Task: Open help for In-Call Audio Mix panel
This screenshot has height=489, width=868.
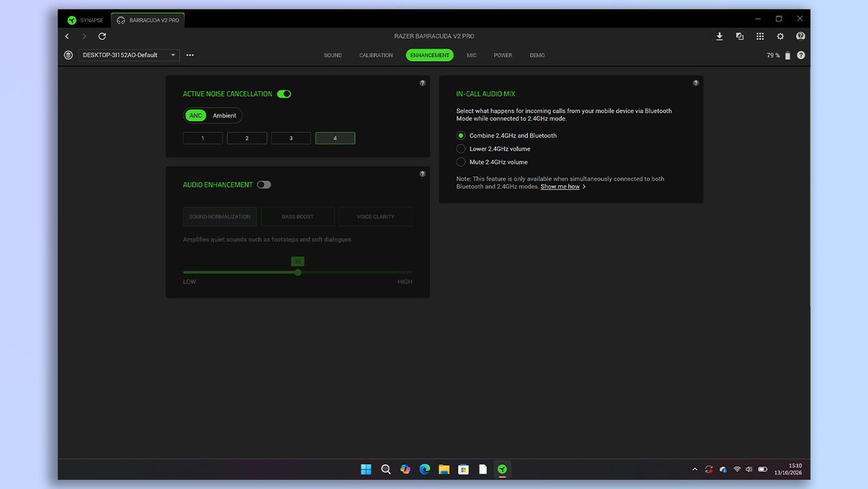Action: pyautogui.click(x=696, y=83)
